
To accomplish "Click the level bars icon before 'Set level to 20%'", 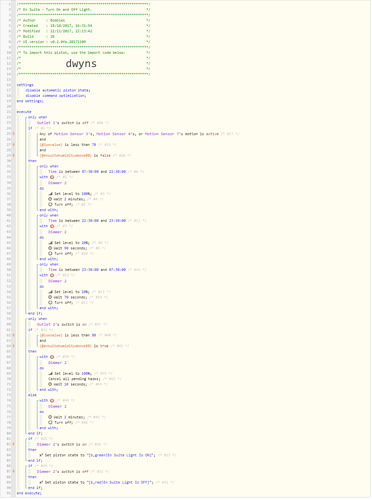I will point(50,243).
